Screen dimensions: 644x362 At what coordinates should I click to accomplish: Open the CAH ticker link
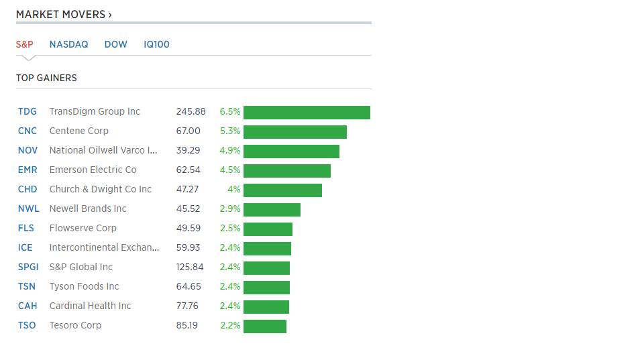pyautogui.click(x=28, y=306)
